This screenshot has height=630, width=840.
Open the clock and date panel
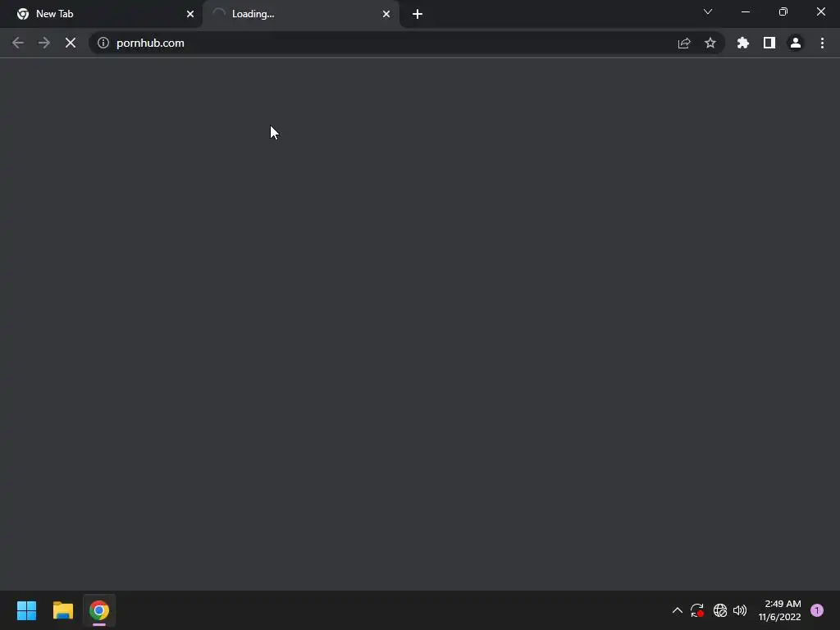(x=779, y=610)
